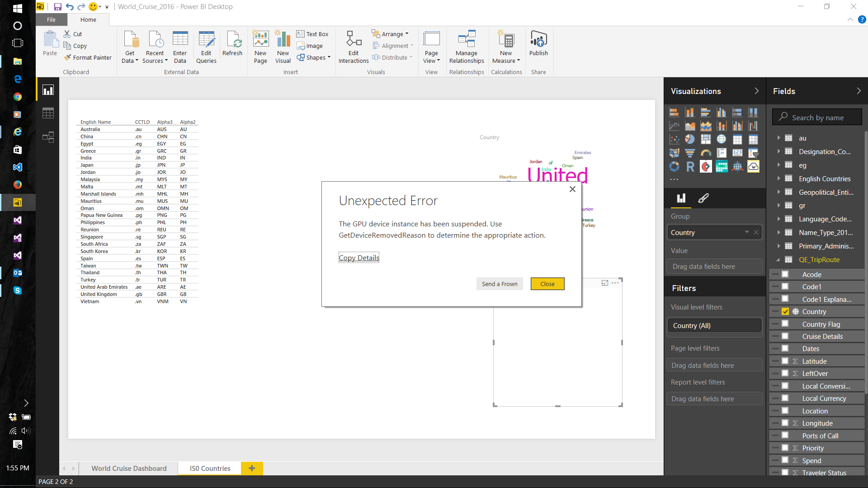Open Edit Queries from the ribbon
The image size is (868, 488).
tap(206, 47)
